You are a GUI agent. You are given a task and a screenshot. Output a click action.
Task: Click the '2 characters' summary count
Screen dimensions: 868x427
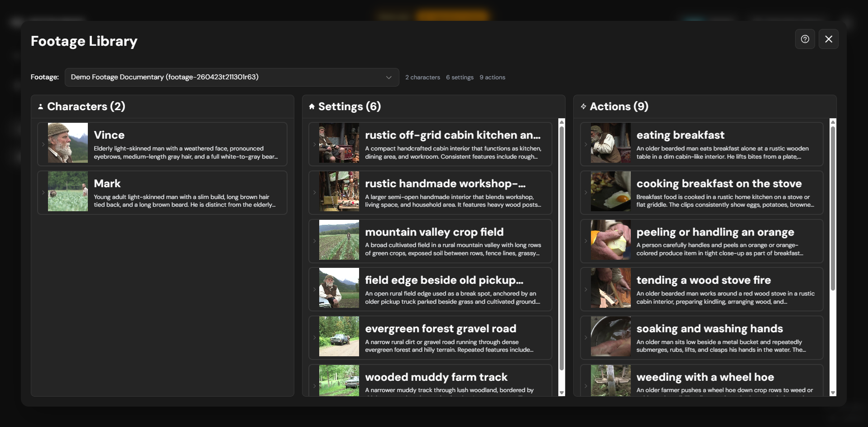pyautogui.click(x=422, y=78)
